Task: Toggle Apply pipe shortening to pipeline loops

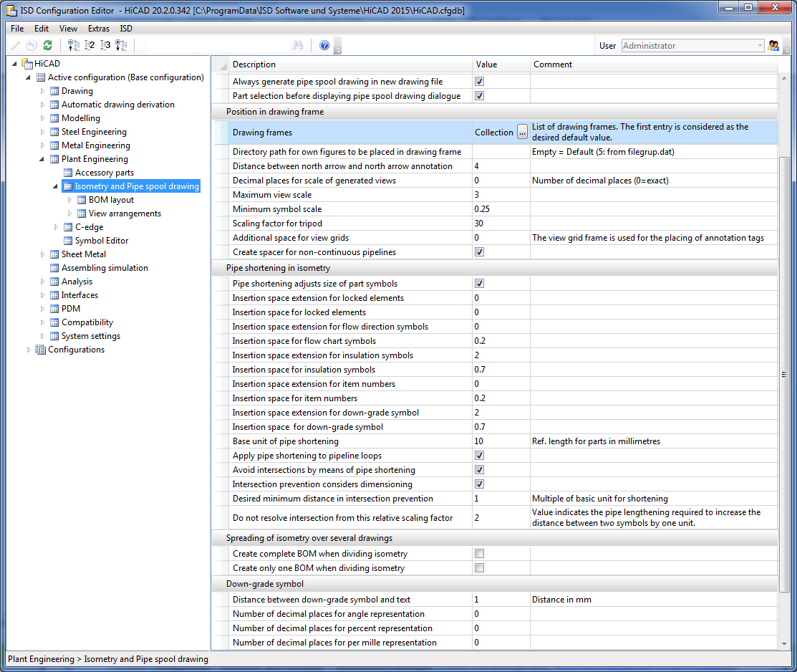Action: coord(480,456)
